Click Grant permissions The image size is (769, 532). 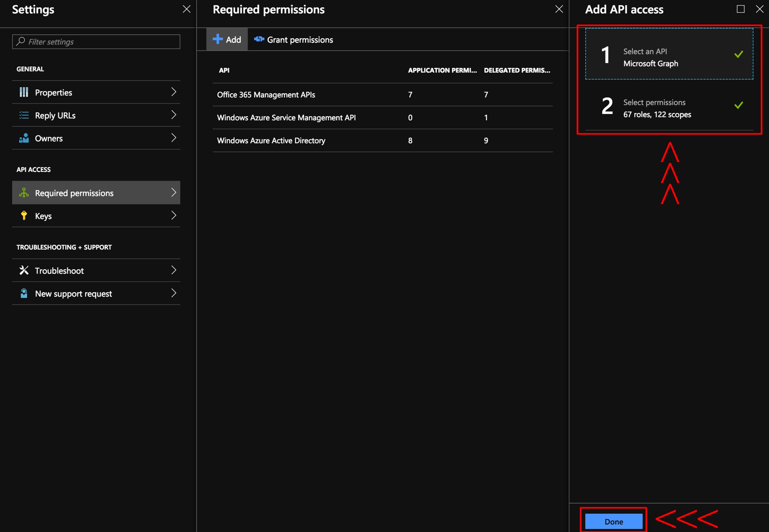click(293, 40)
